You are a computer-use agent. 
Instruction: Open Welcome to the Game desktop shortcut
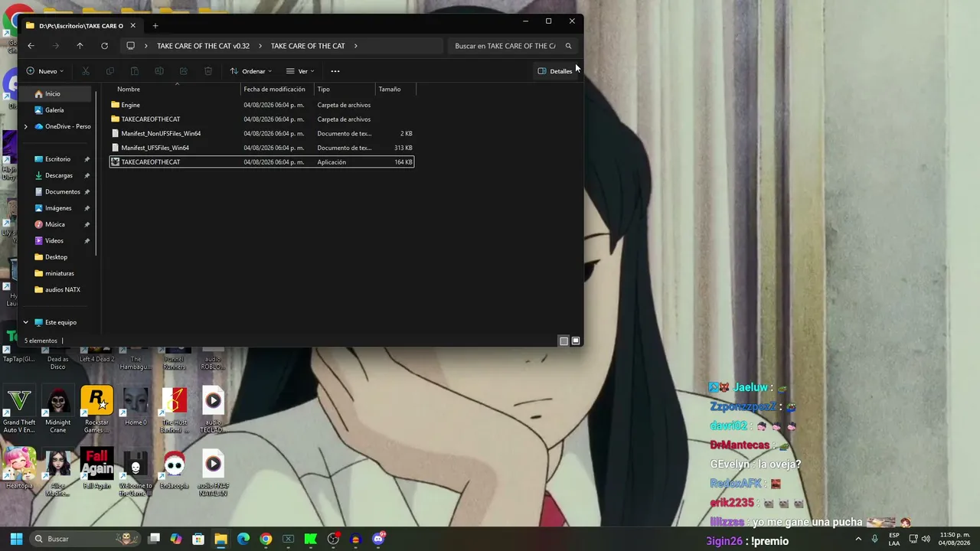click(x=136, y=473)
